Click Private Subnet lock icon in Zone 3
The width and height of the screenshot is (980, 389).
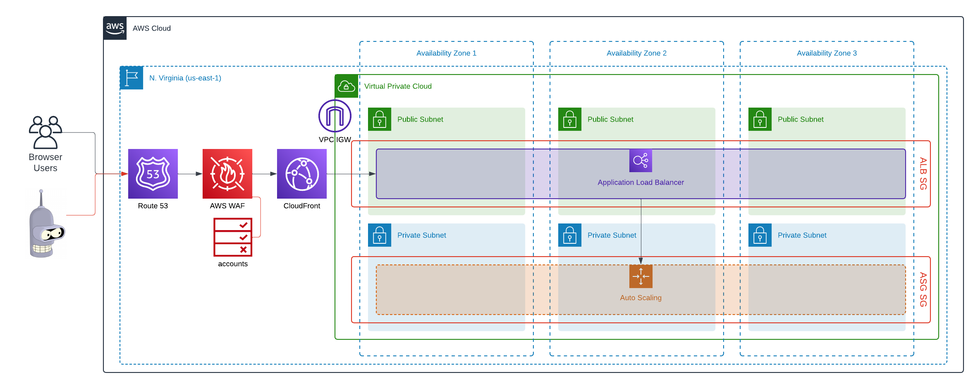760,235
